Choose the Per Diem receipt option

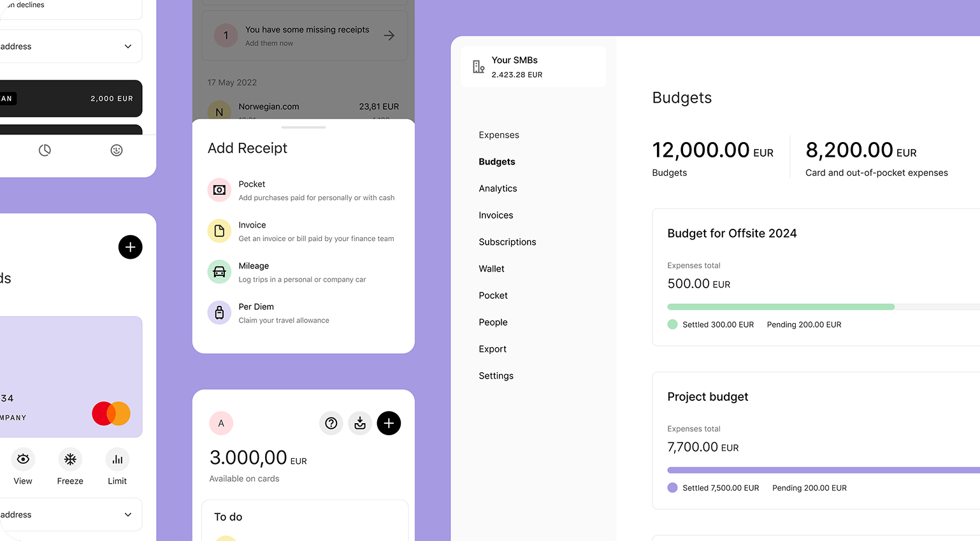pyautogui.click(x=303, y=312)
